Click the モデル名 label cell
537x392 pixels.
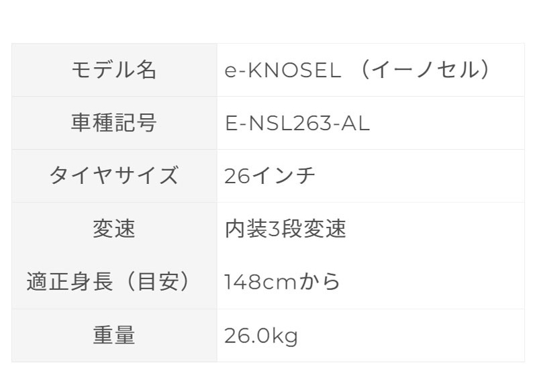pyautogui.click(x=114, y=70)
